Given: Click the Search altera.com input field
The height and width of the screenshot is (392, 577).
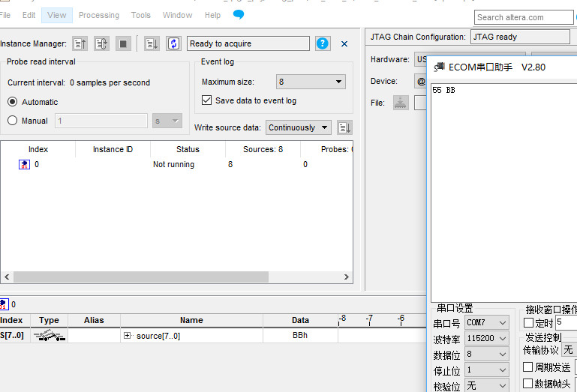Looking at the screenshot, I should coord(523,17).
